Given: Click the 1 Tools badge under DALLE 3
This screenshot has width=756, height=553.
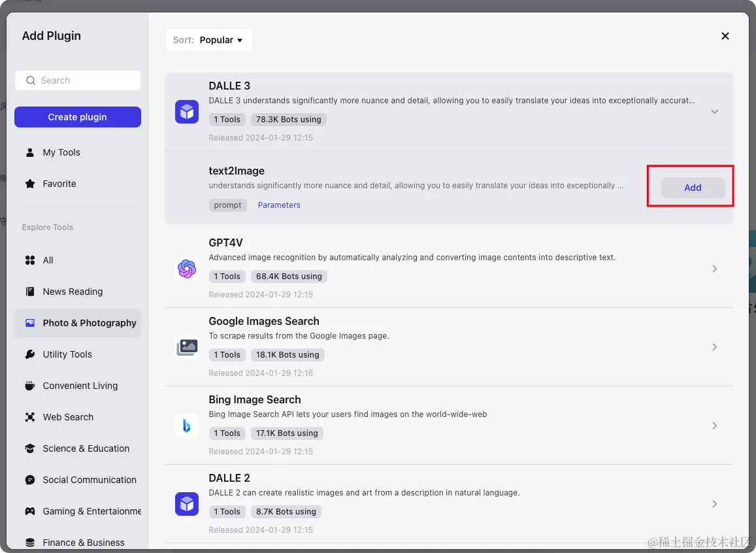Looking at the screenshot, I should 227,120.
